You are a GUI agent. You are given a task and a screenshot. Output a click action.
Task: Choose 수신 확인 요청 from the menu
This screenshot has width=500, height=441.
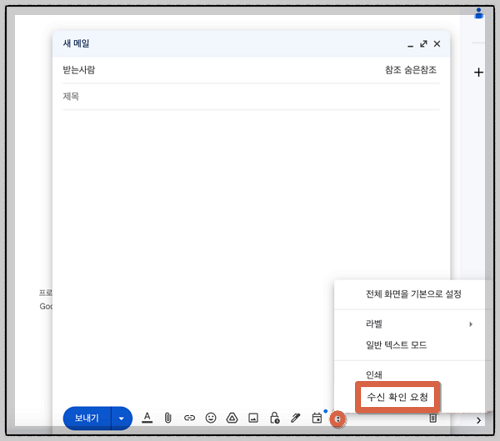point(397,397)
